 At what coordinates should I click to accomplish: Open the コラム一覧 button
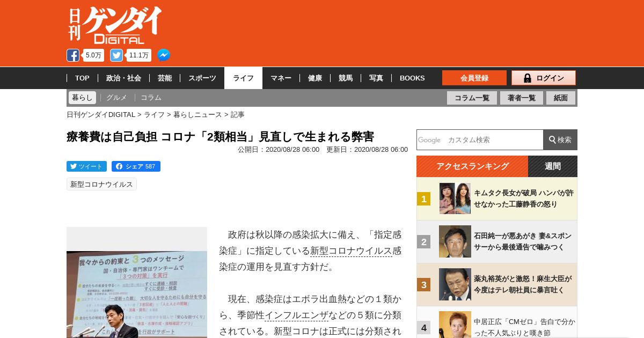[472, 98]
